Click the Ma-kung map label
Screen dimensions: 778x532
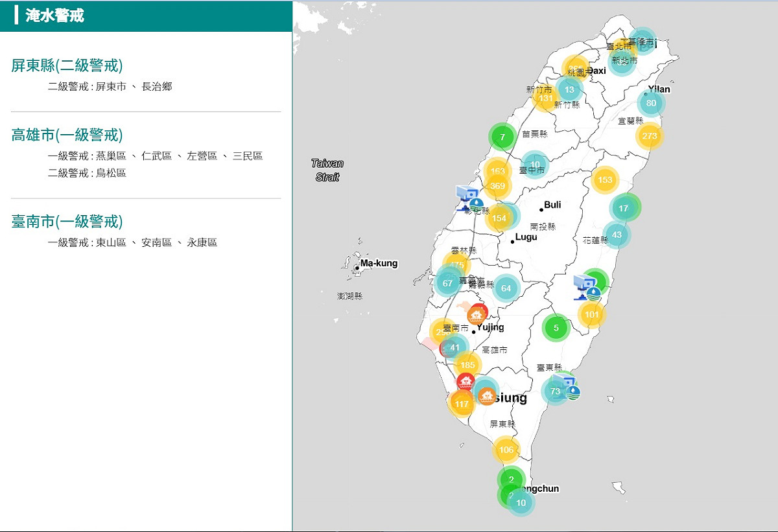379,263
